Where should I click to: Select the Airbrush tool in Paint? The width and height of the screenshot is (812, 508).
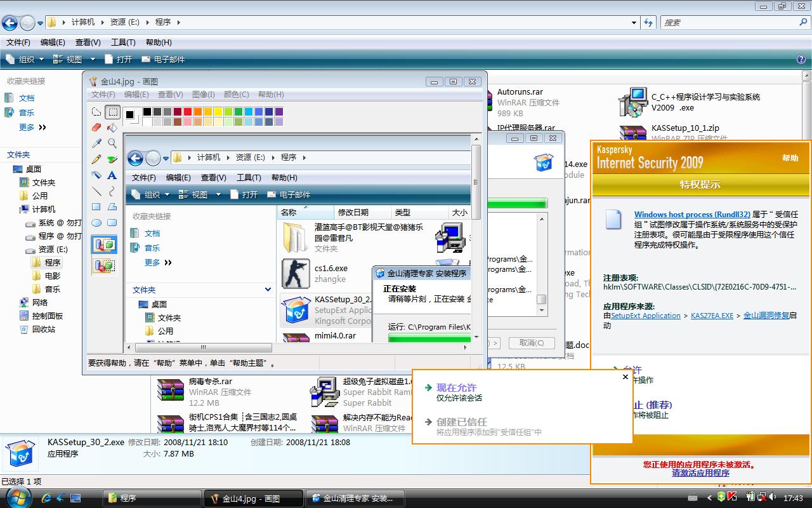(x=96, y=175)
